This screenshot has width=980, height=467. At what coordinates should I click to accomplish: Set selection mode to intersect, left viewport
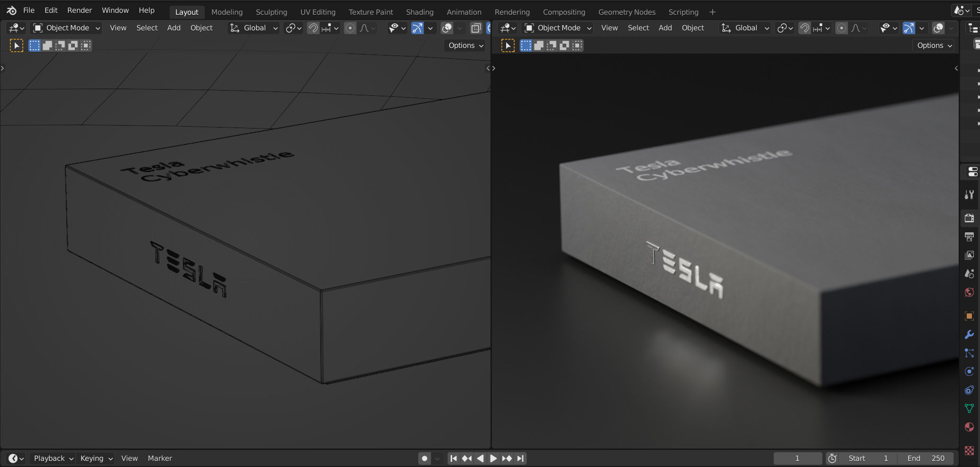86,46
